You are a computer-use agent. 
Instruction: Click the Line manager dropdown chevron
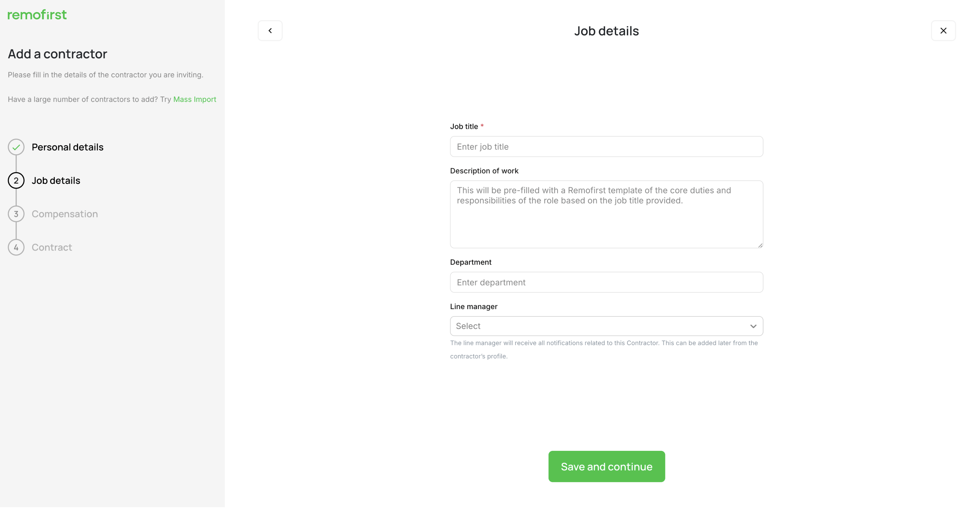[x=753, y=326]
